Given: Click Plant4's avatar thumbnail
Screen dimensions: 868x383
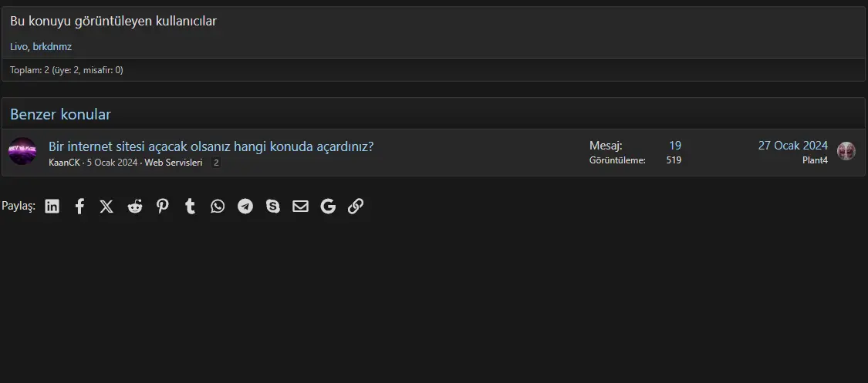Looking at the screenshot, I should 846,151.
